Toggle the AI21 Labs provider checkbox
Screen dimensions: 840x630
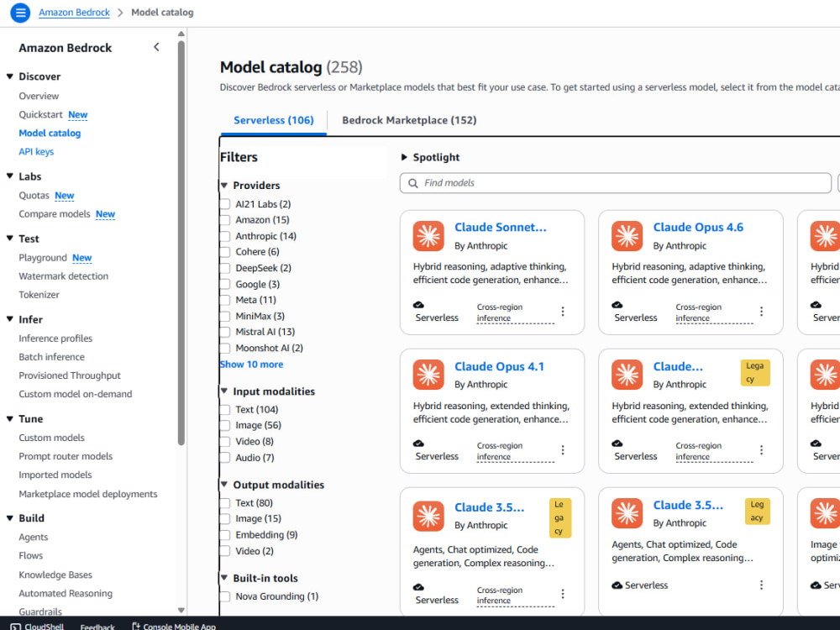click(x=225, y=205)
